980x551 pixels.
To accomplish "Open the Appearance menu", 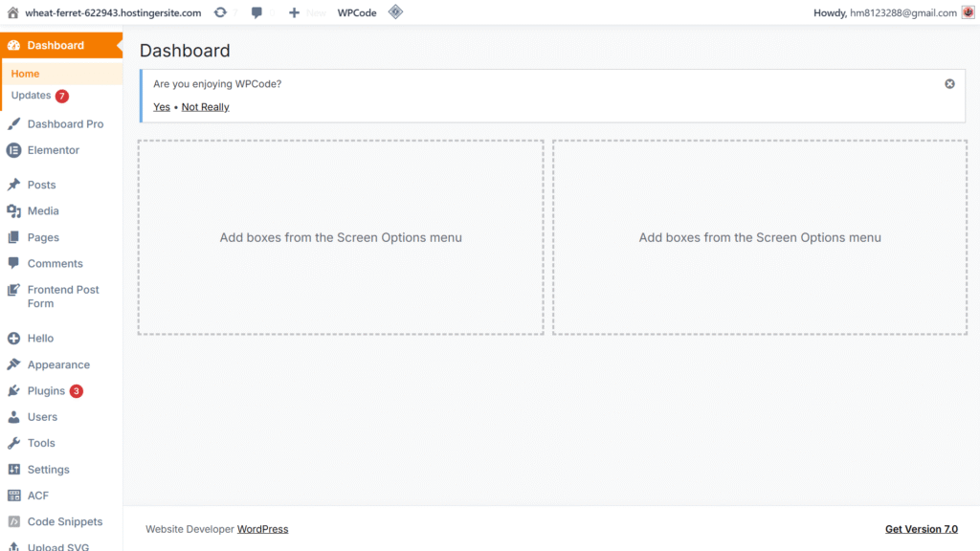I will pos(58,364).
